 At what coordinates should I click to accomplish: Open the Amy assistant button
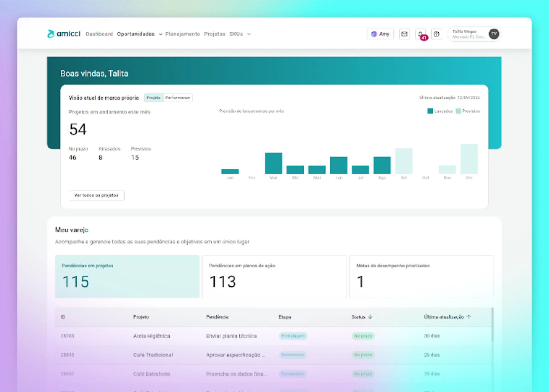point(380,34)
